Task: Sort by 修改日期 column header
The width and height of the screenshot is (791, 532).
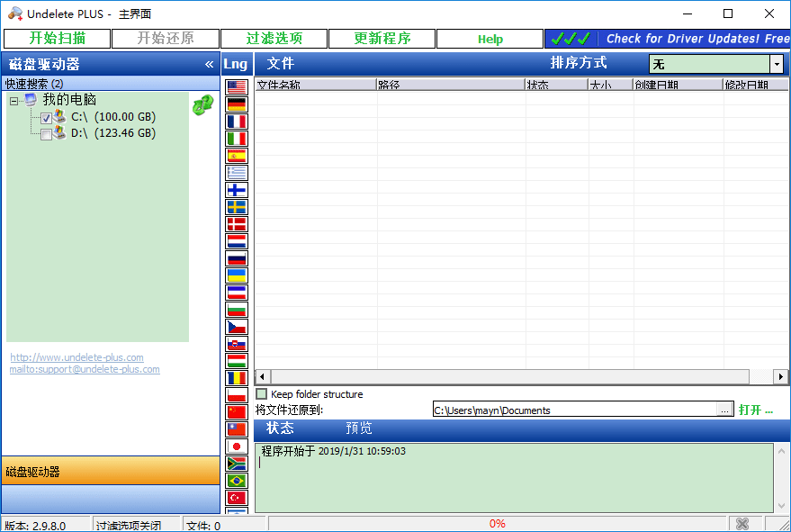Action: (x=755, y=85)
